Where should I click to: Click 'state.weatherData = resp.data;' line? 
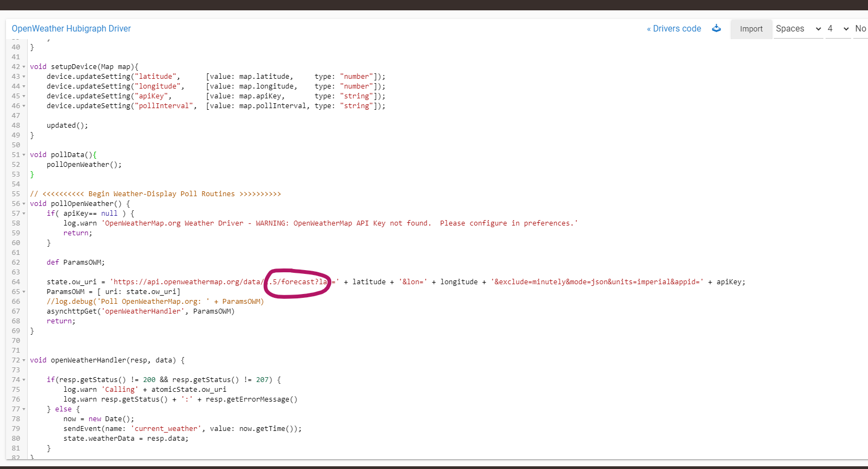click(126, 439)
